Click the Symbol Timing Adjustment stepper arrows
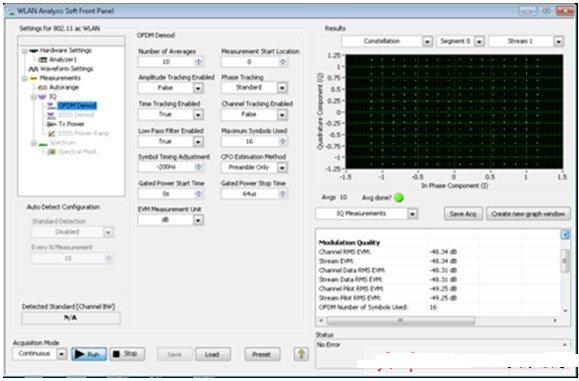 point(199,167)
